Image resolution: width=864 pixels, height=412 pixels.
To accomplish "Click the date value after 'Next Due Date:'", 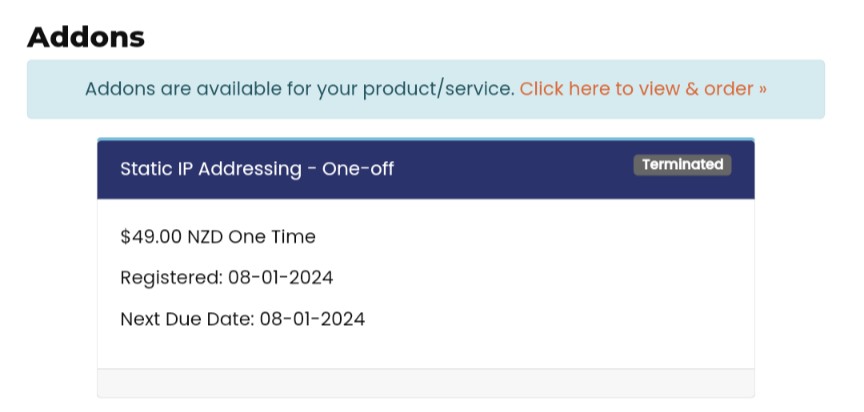I will (x=313, y=320).
